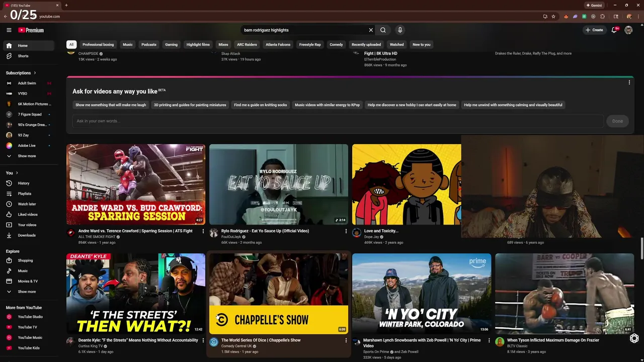This screenshot has width=644, height=362.
Task: Expand Show more under Explore
Action: pos(29,292)
